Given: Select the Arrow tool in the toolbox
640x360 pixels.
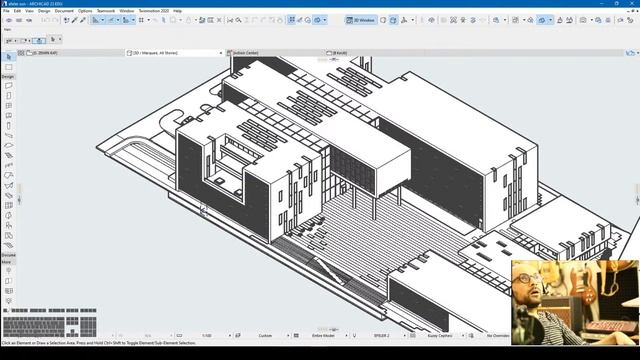Looking at the screenshot, I should [x=9, y=57].
